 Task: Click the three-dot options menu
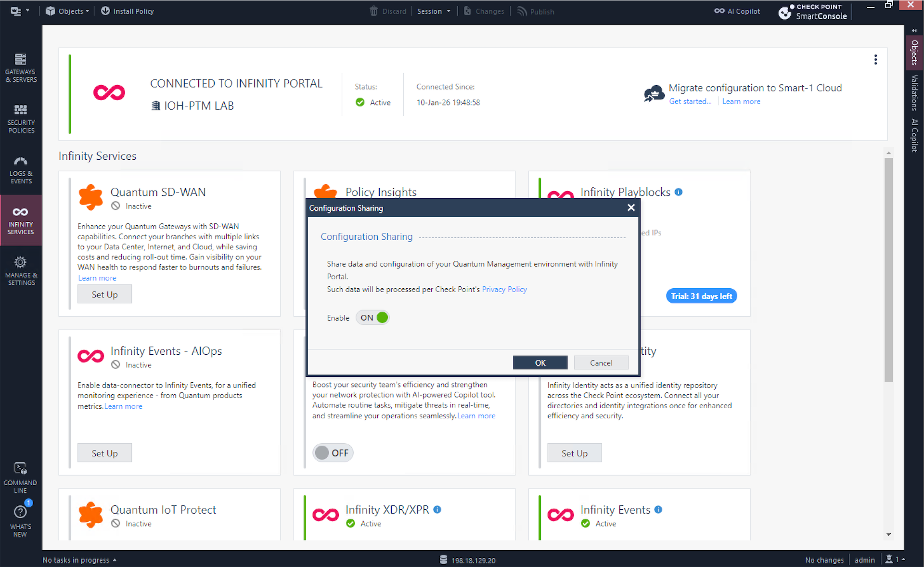[x=875, y=59]
